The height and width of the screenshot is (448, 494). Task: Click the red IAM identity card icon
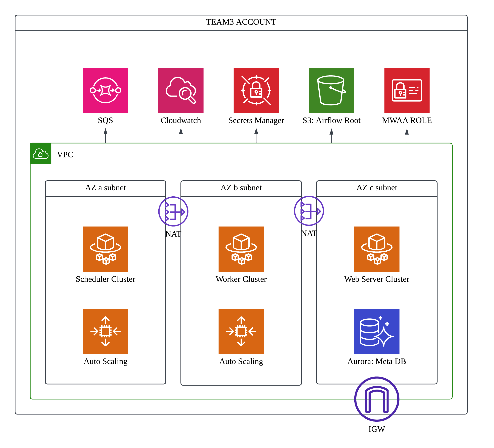407,90
